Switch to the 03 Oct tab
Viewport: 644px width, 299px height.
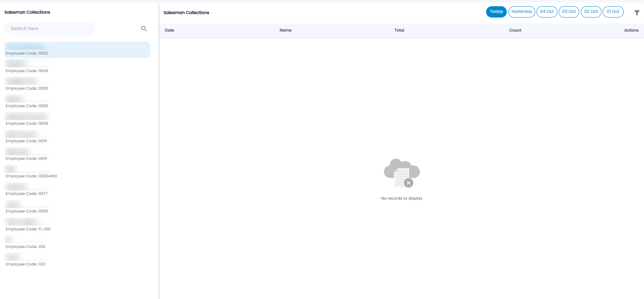point(569,12)
